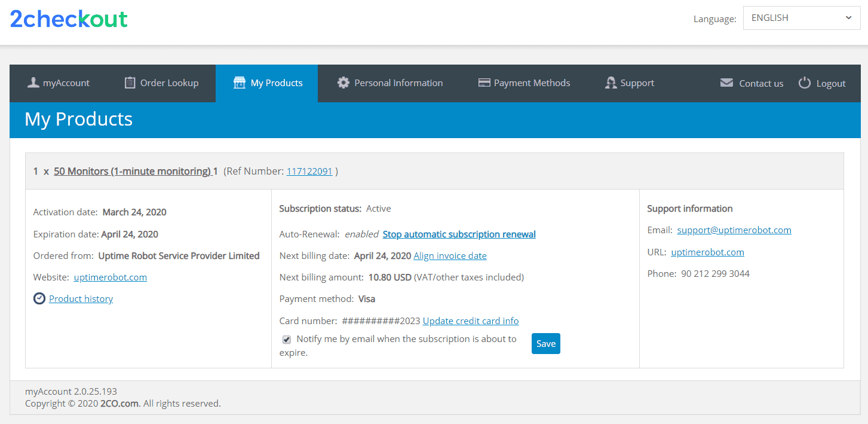Email support via support@uptimerobot.com link
868x424 pixels.
tap(734, 230)
